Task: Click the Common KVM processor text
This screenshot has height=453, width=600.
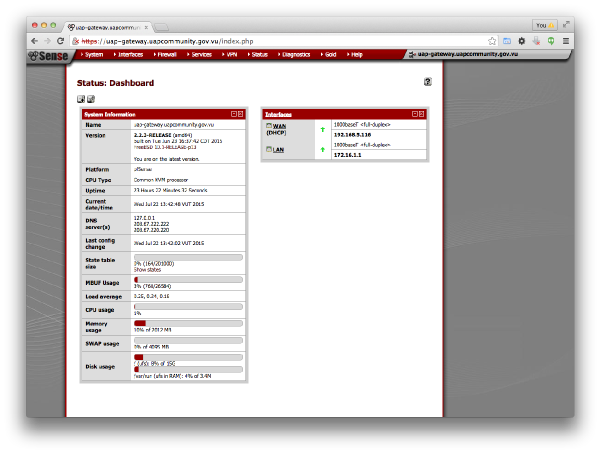Action: pos(161,180)
